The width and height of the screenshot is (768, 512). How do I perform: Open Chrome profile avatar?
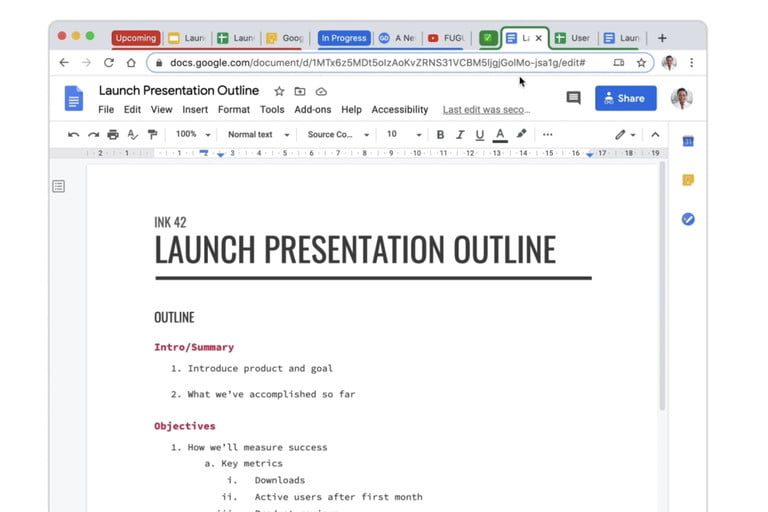pyautogui.click(x=669, y=63)
